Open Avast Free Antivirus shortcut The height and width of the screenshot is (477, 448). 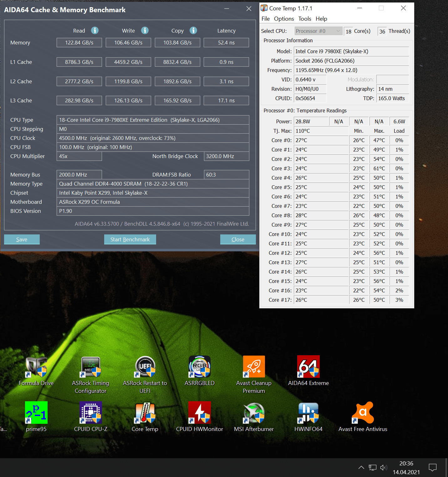tap(363, 417)
